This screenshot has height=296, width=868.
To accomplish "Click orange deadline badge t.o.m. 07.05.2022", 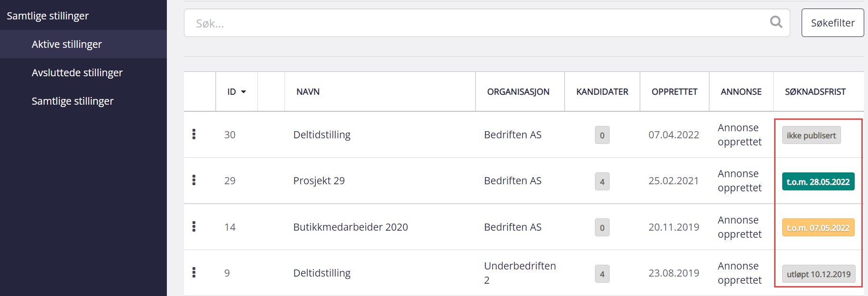I will pos(818,228).
